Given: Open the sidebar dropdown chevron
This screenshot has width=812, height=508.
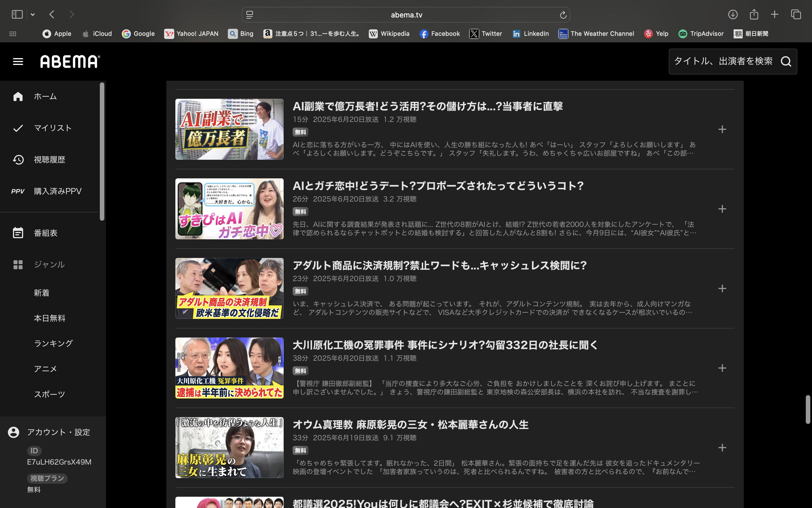Looking at the screenshot, I should [x=32, y=14].
